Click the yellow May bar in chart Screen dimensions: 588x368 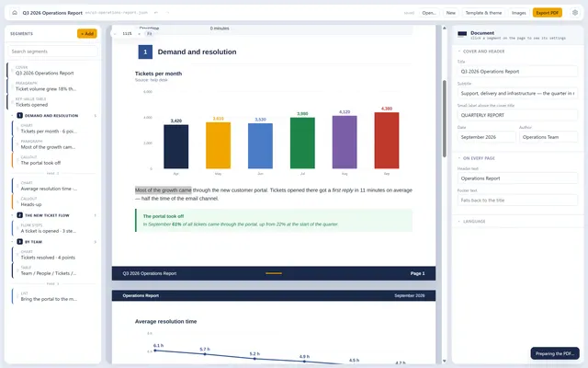click(218, 145)
